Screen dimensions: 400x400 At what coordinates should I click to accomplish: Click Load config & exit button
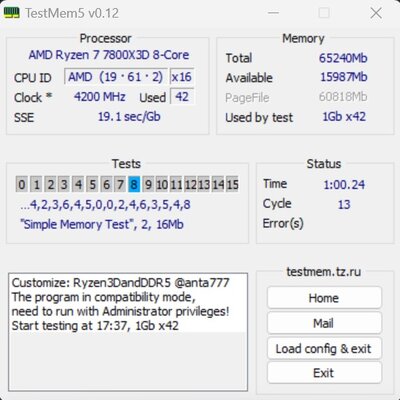point(324,348)
